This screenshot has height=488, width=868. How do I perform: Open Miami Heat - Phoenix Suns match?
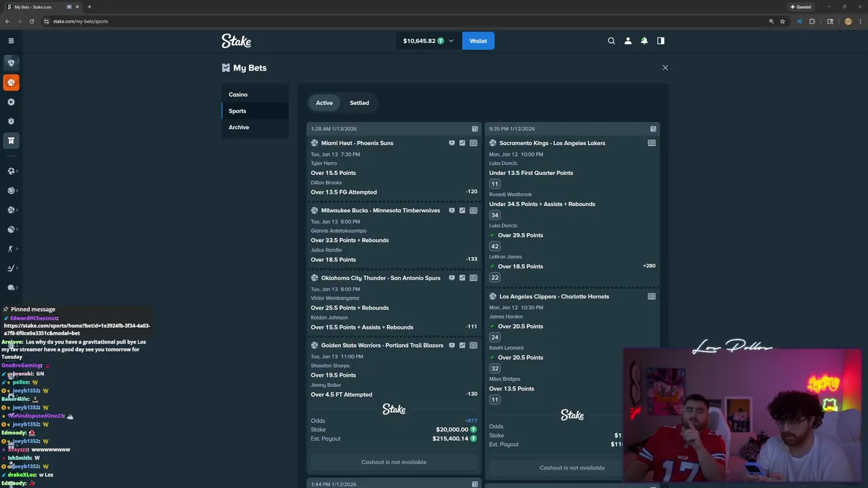pos(357,143)
